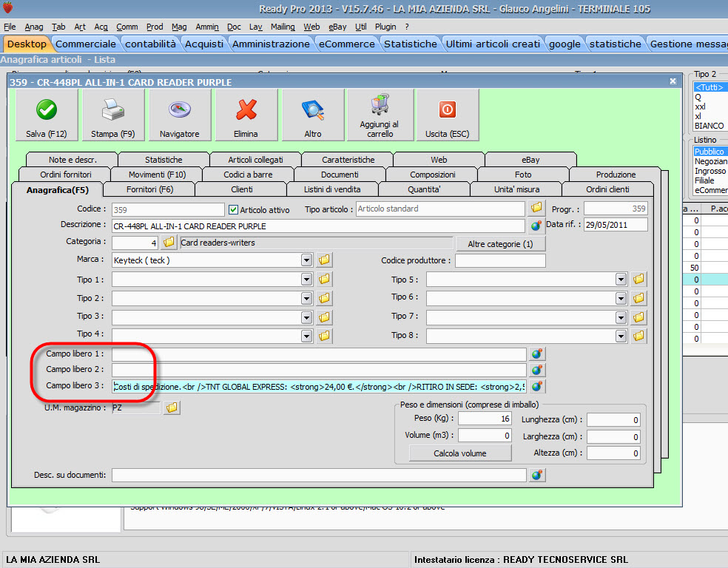This screenshot has width=728, height=568.
Task: Click the Elimina red X button
Action: (x=246, y=115)
